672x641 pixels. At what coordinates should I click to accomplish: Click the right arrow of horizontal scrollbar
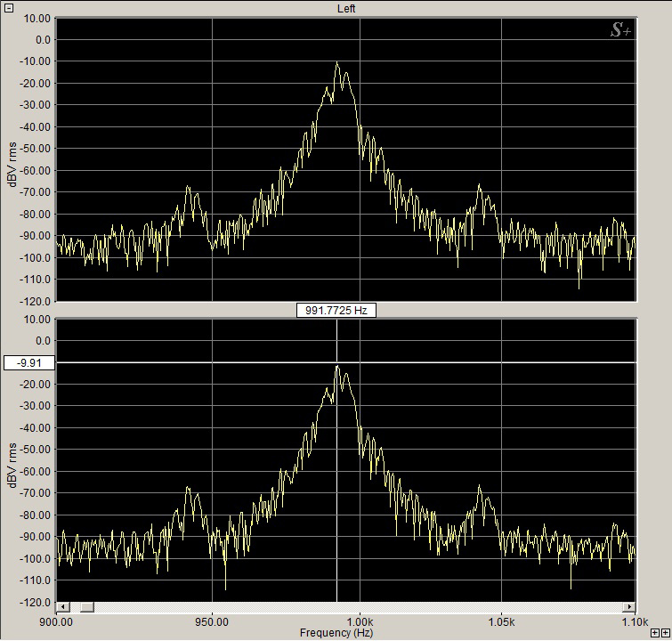[631, 607]
